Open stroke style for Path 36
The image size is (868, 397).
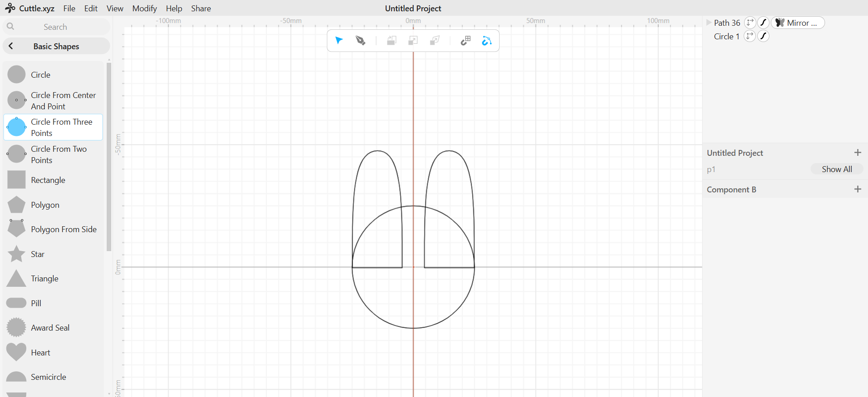click(x=764, y=23)
